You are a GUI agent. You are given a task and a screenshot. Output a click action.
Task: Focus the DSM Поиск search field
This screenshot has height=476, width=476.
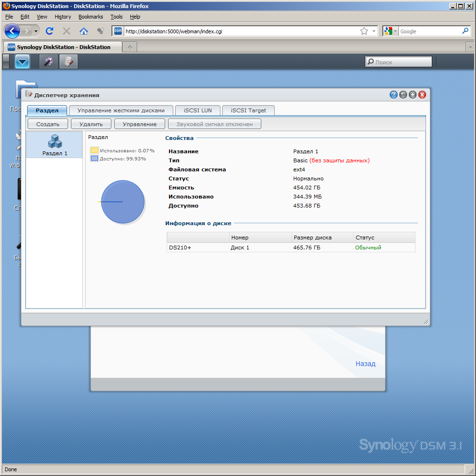(398, 61)
